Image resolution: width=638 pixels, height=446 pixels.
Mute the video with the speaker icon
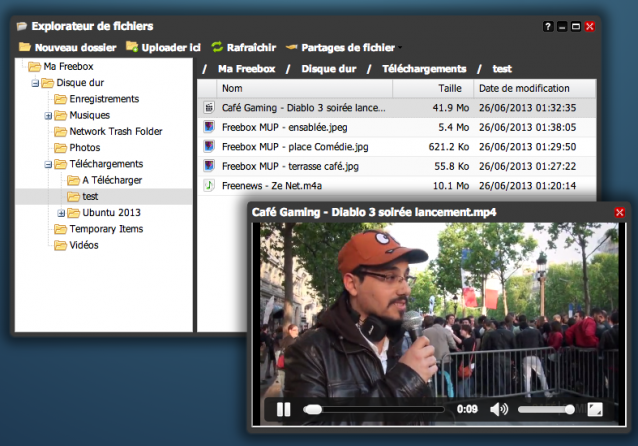tap(499, 409)
